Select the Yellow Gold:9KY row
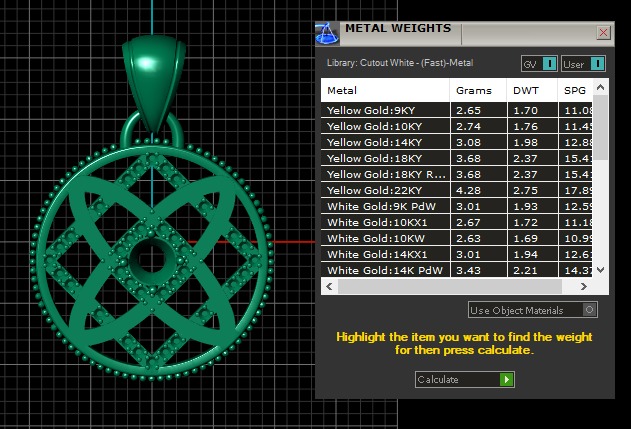The image size is (631, 429). point(456,110)
